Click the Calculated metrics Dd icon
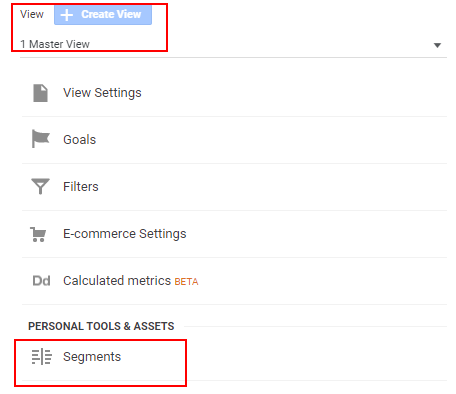 click(x=41, y=281)
